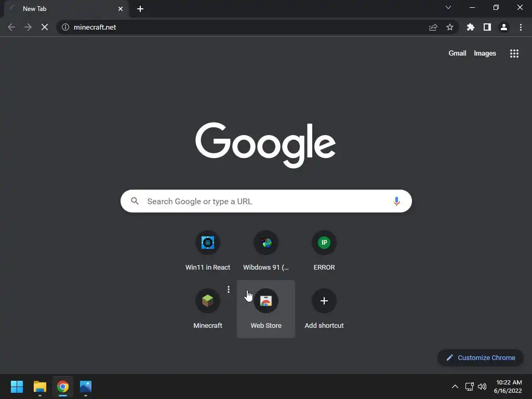
Task: Open the Wibdows 91 shortcut
Action: [266, 251]
